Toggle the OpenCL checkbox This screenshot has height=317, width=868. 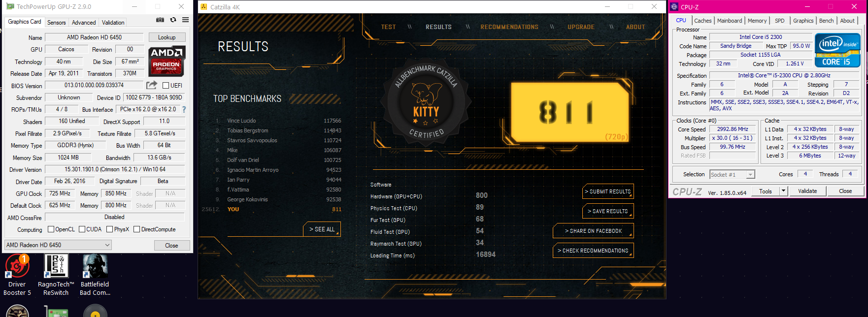[x=51, y=229]
